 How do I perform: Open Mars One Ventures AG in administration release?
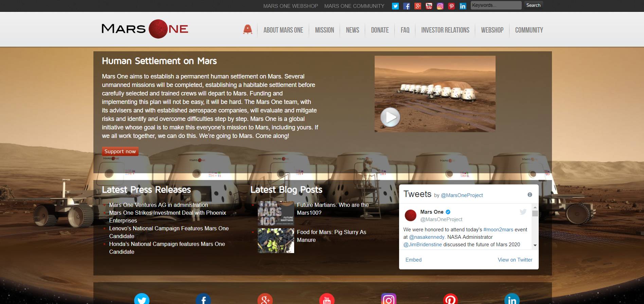coord(158,205)
